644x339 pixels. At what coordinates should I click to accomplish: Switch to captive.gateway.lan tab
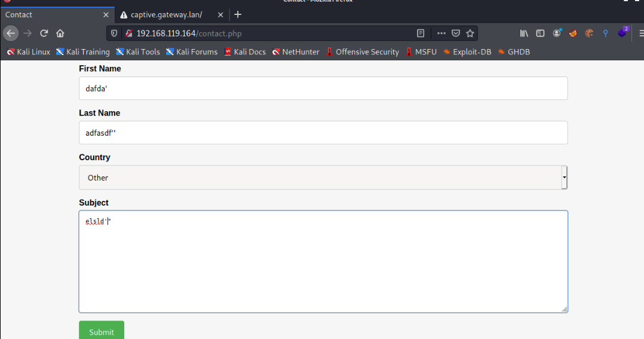[x=173, y=15]
